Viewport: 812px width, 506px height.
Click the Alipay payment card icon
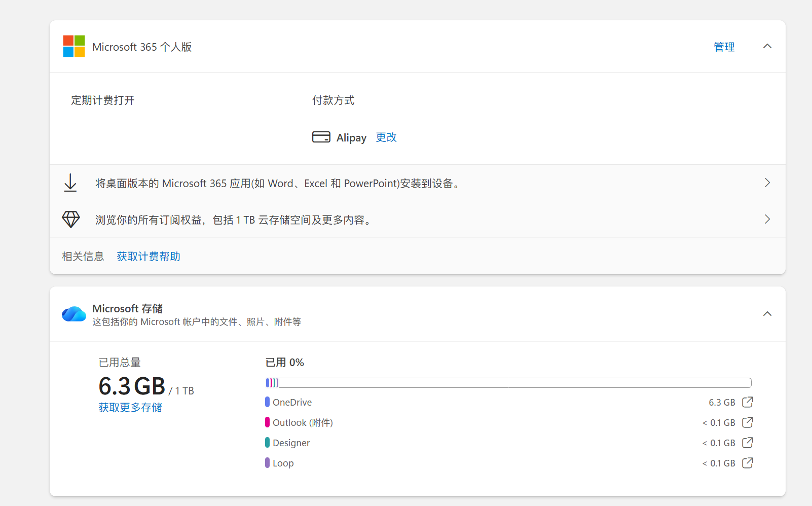pos(321,137)
